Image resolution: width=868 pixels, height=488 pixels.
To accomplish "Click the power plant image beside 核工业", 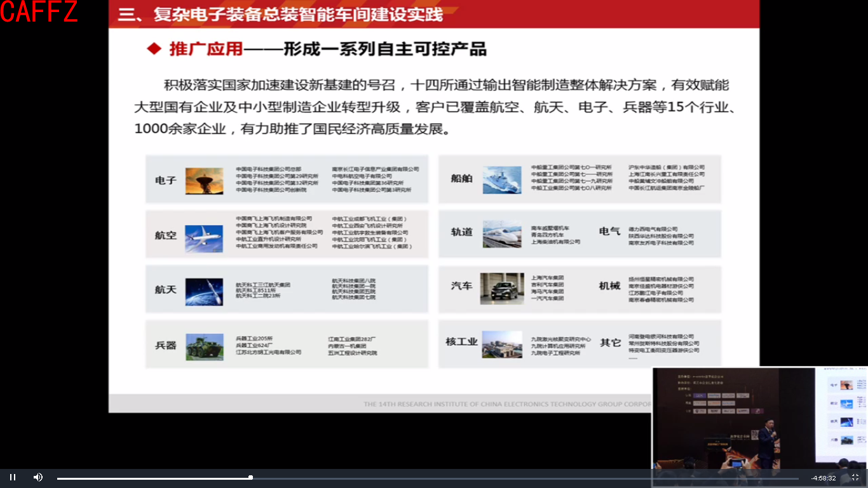I will pos(501,344).
